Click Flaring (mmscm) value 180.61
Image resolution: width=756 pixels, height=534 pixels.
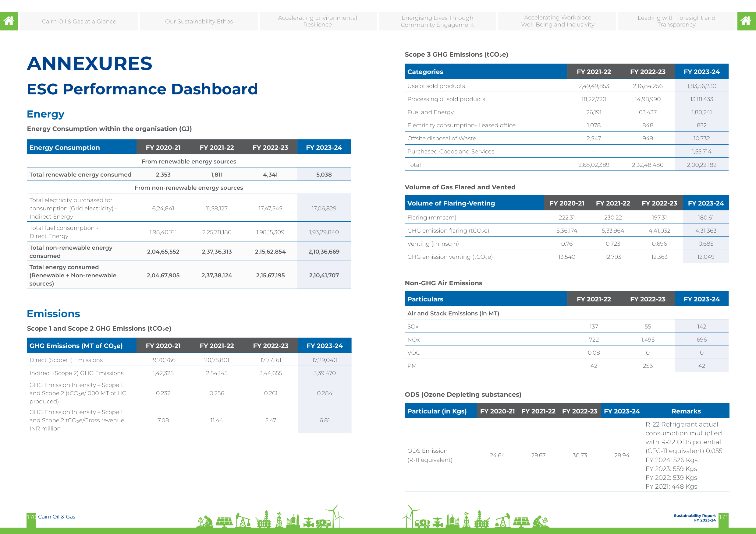pyautogui.click(x=706, y=217)
